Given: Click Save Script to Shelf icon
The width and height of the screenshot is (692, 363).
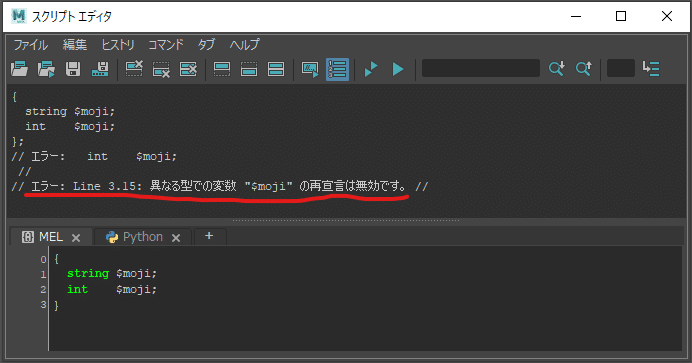Looking at the screenshot, I should click(100, 69).
